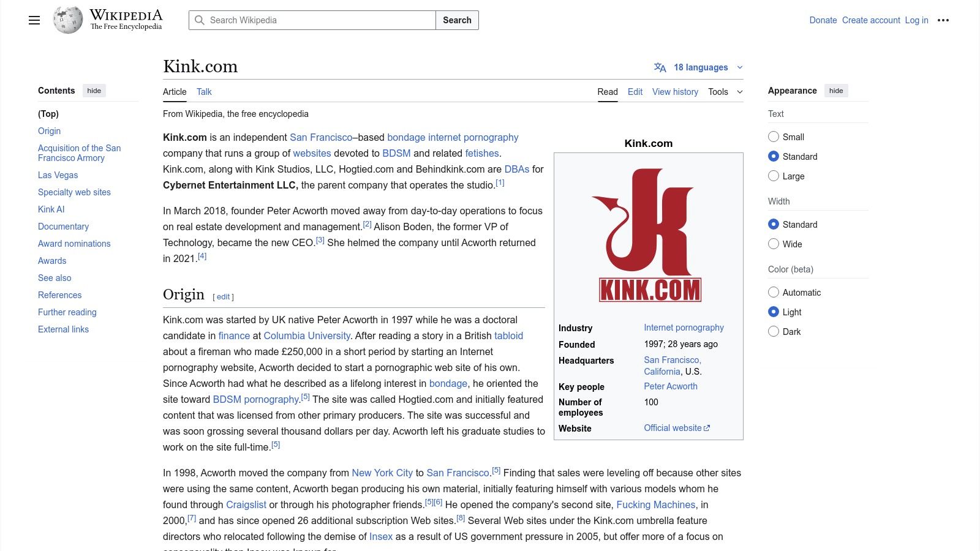The height and width of the screenshot is (551, 980).
Task: Select Standard width option
Action: pos(774,225)
